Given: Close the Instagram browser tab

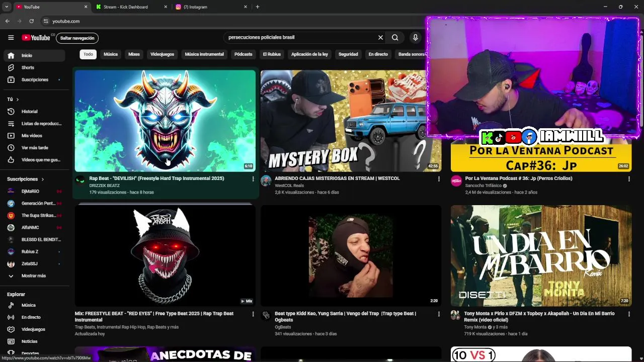Looking at the screenshot, I should [x=246, y=7].
